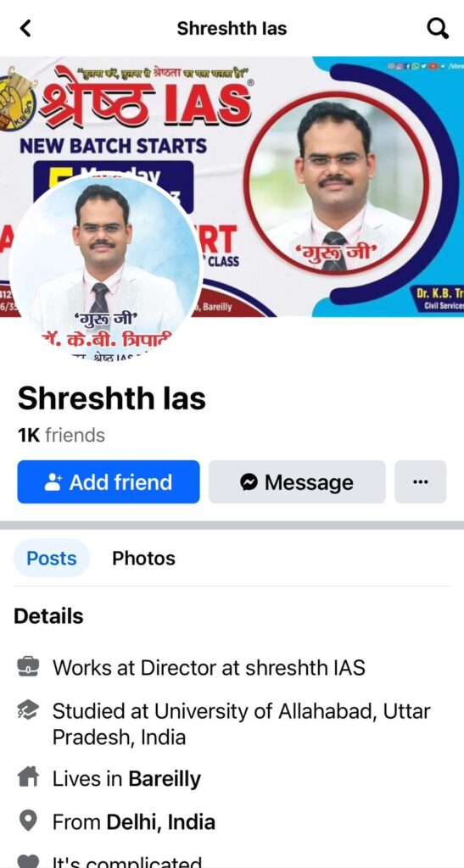464x868 pixels.
Task: Click the briefcase work icon
Action: (28, 667)
